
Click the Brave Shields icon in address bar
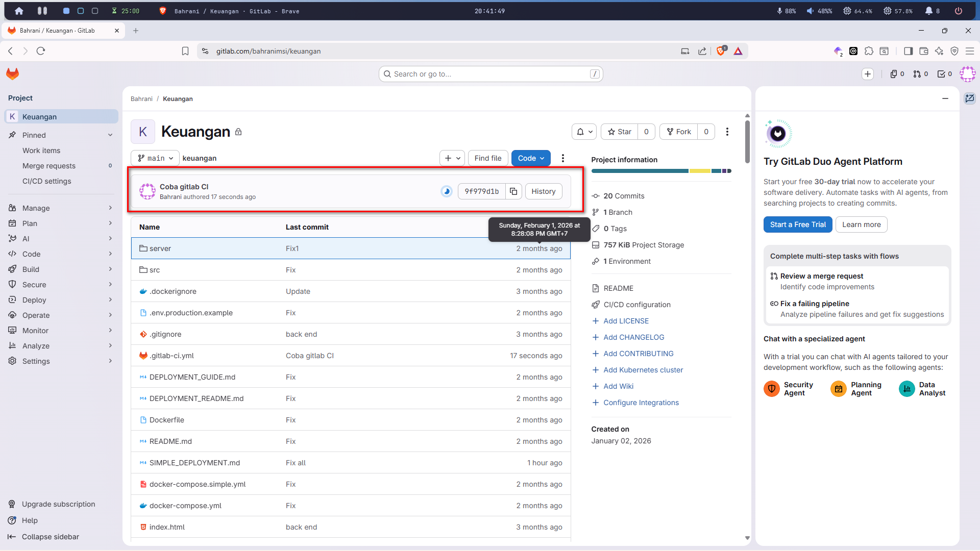pyautogui.click(x=721, y=51)
